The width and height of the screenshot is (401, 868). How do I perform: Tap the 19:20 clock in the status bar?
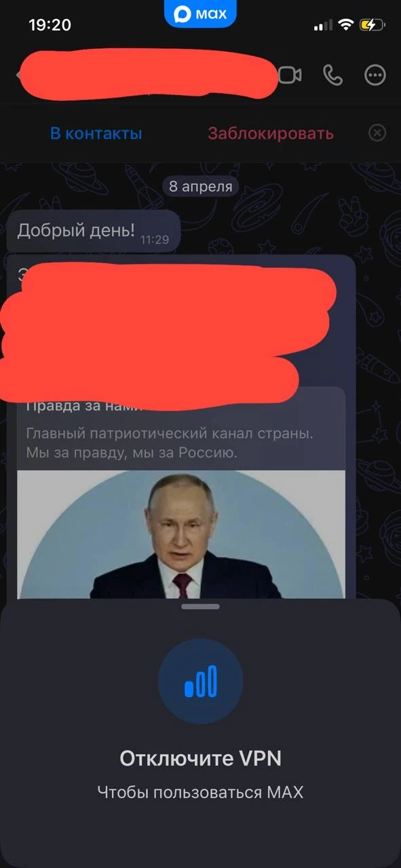click(50, 25)
